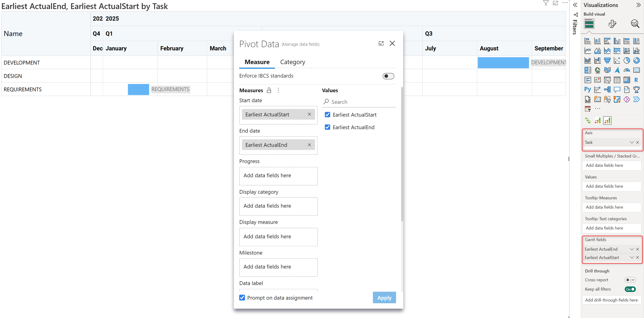Click the Values search field
644x318 pixels.
click(x=360, y=102)
